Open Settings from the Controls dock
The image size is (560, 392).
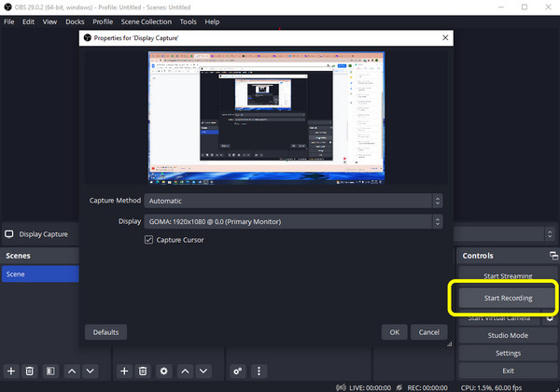[x=508, y=353]
